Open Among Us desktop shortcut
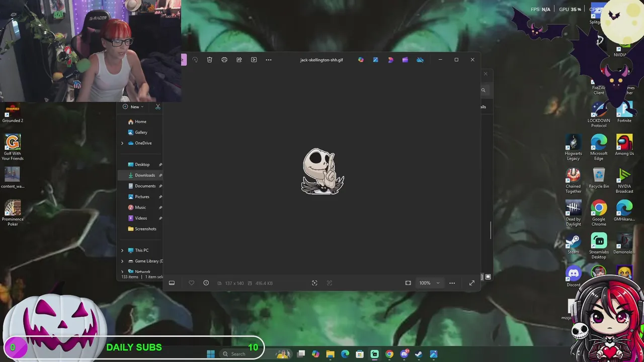Viewport: 644px width, 362px height. [x=624, y=145]
